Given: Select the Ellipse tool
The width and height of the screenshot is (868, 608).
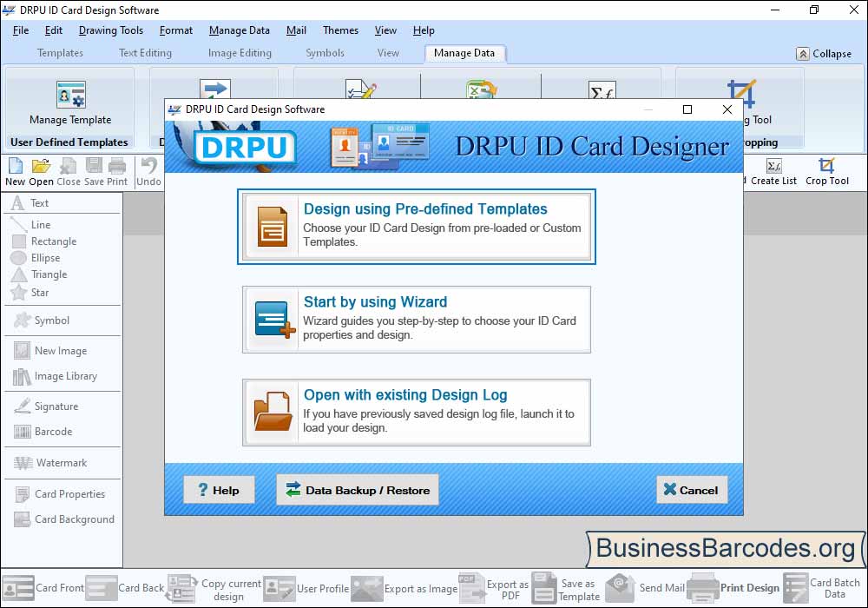Looking at the screenshot, I should pyautogui.click(x=36, y=258).
